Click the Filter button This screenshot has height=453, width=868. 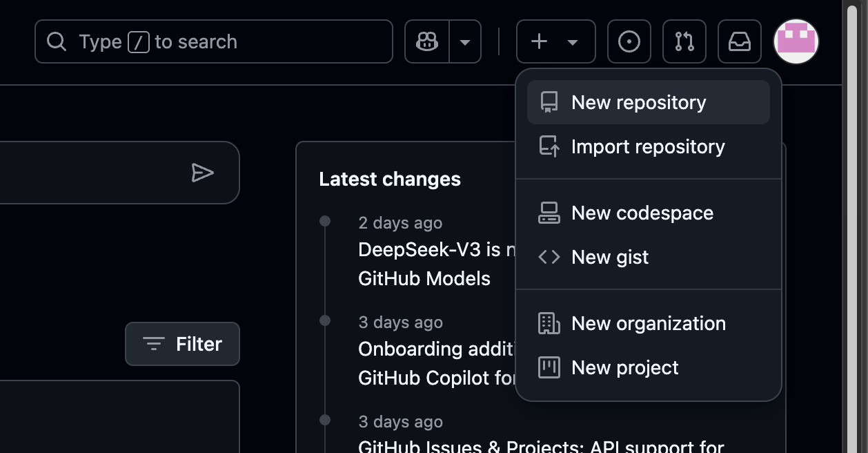[182, 344]
